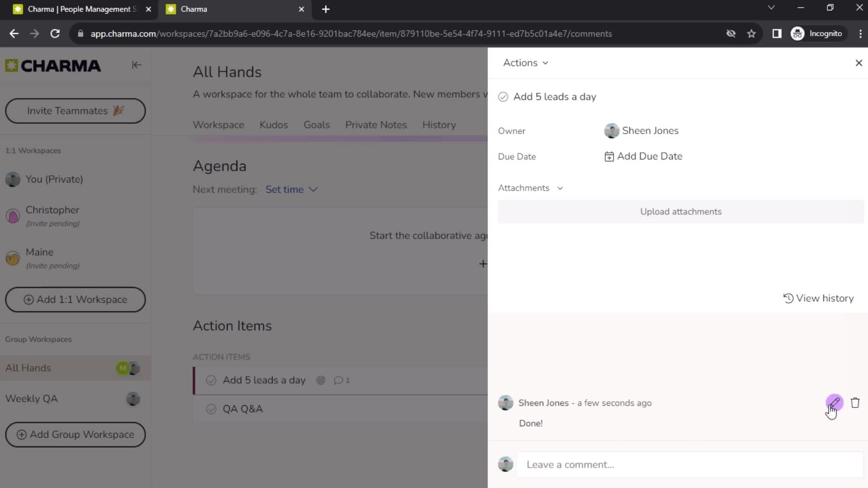The height and width of the screenshot is (488, 868).
Task: Toggle the completed status of QA Q&A
Action: click(211, 409)
